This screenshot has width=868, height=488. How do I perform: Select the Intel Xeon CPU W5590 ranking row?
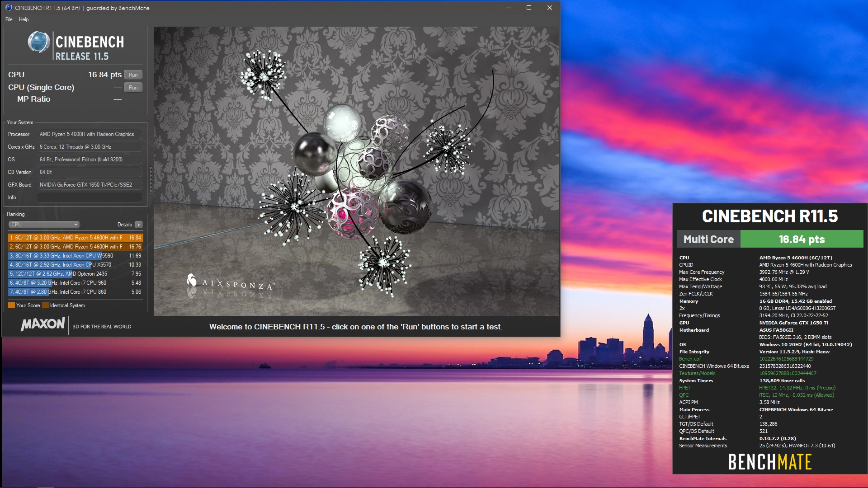coord(75,256)
